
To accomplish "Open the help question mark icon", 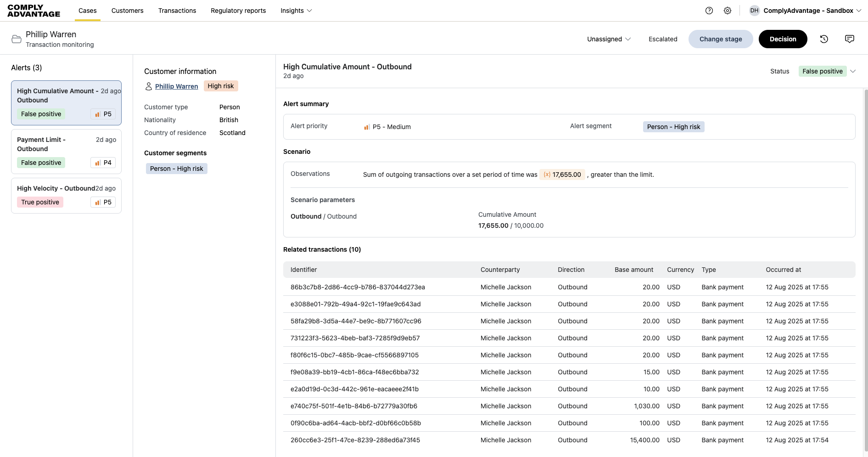I will pos(709,11).
